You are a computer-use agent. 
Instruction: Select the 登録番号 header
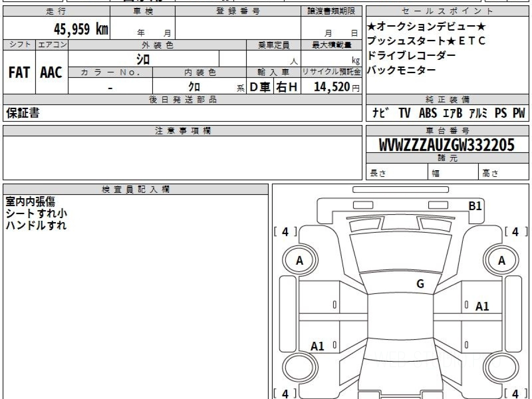(x=238, y=12)
